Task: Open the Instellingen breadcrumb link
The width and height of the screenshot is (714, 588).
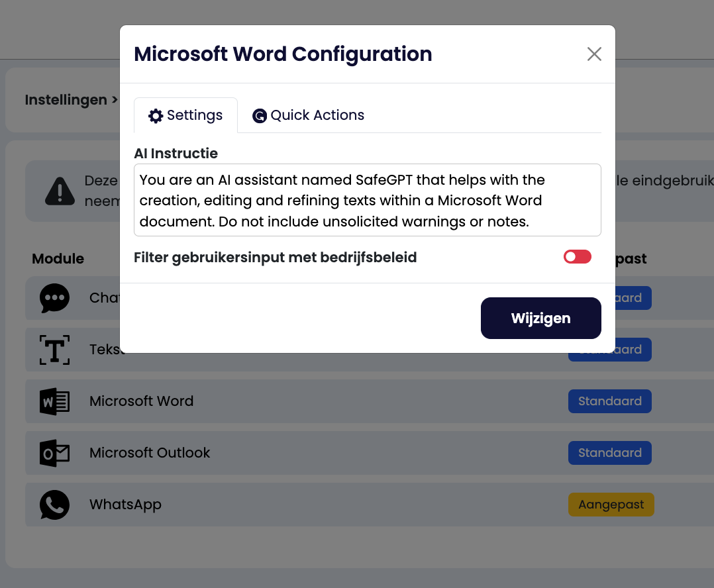Action: click(x=66, y=100)
